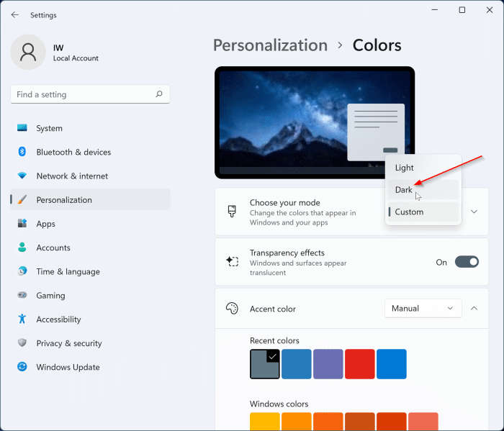This screenshot has width=504, height=431.
Task: Pick the light orange Windows color swatch next to yellow
Action: click(297, 422)
